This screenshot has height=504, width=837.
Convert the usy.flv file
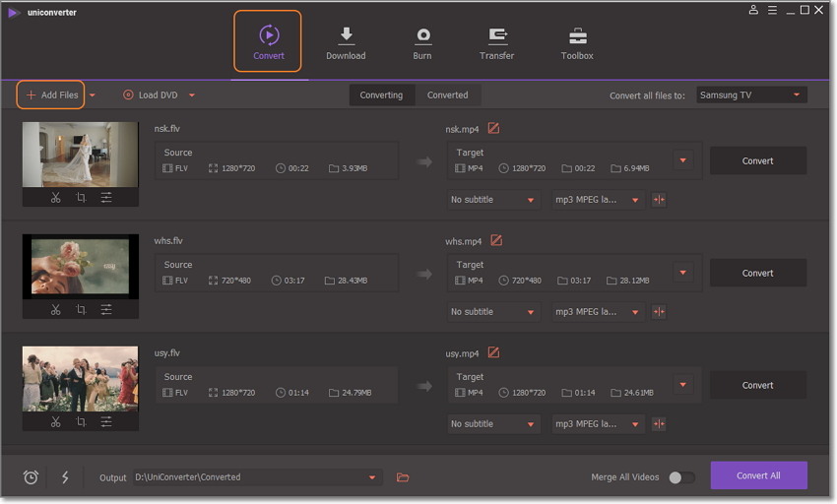pos(757,385)
